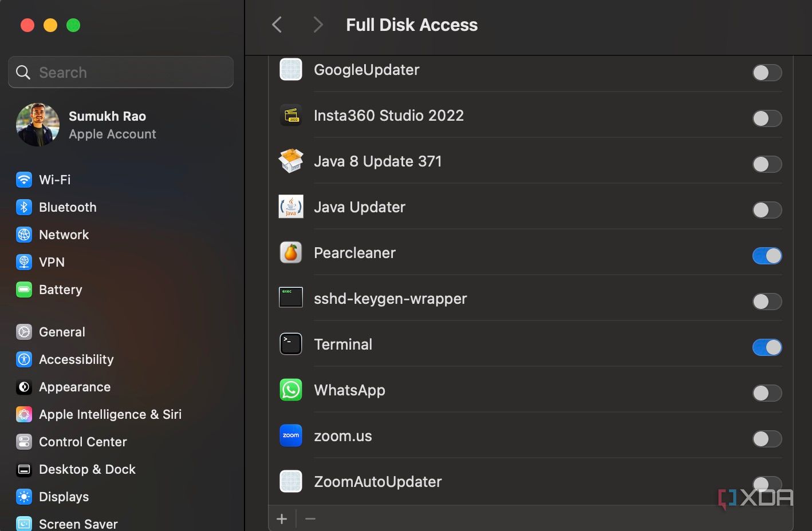The height and width of the screenshot is (531, 812).
Task: Click the sshd-keygen-wrapper exec icon
Action: (x=291, y=298)
